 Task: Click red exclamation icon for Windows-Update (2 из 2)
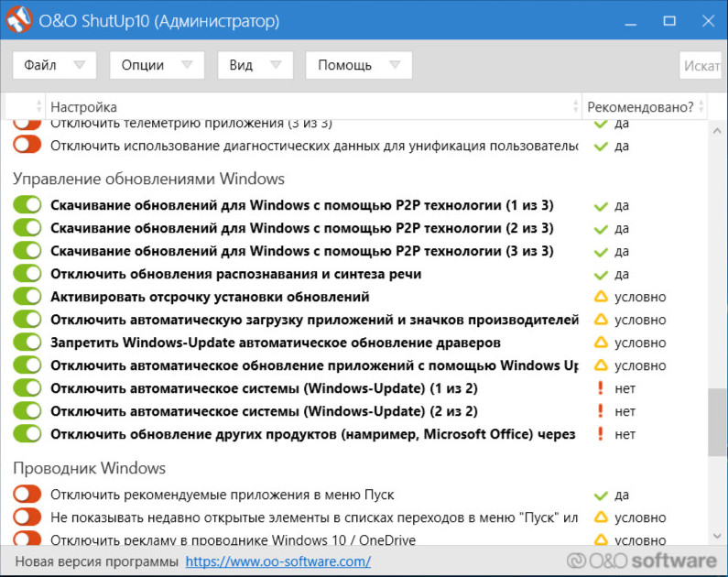pyautogui.click(x=601, y=411)
